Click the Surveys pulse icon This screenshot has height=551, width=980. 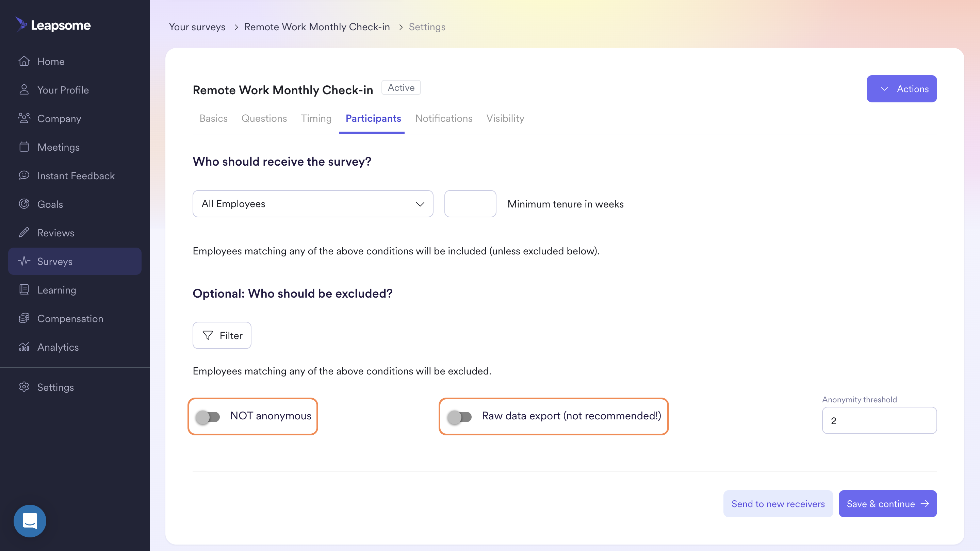click(24, 261)
